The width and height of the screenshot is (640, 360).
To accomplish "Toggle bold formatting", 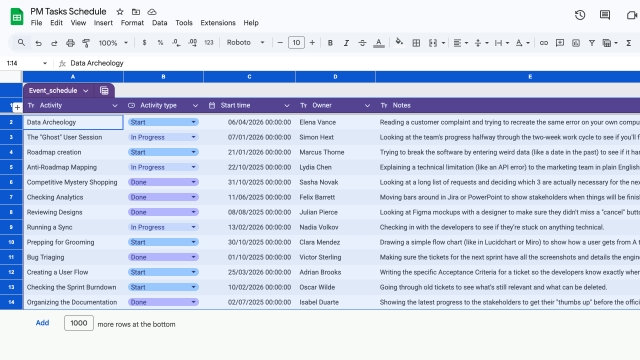I will [x=330, y=43].
